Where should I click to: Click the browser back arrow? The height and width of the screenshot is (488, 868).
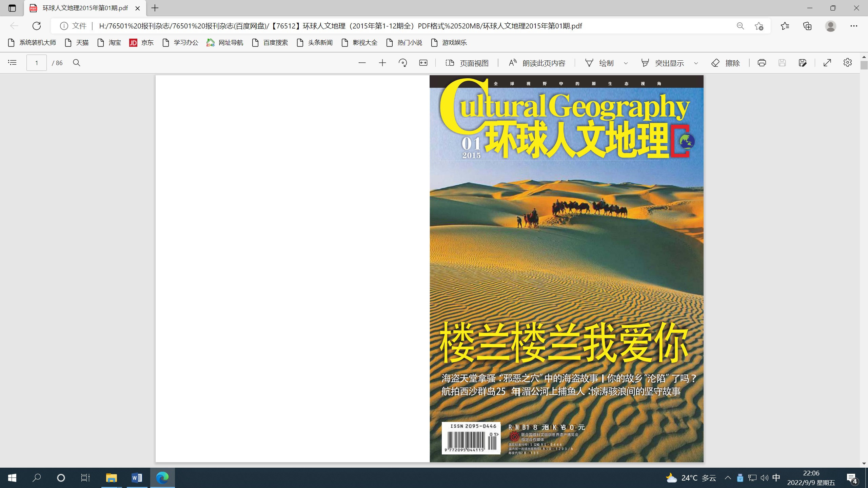14,26
